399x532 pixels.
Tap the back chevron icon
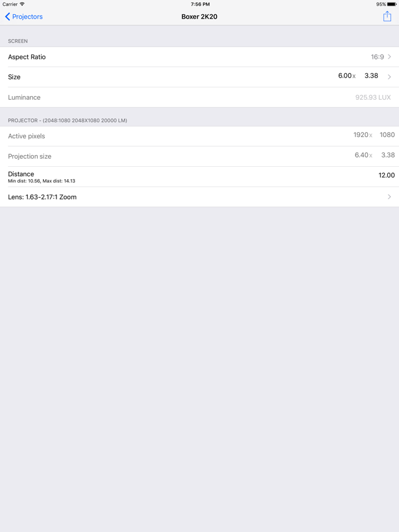click(7, 17)
